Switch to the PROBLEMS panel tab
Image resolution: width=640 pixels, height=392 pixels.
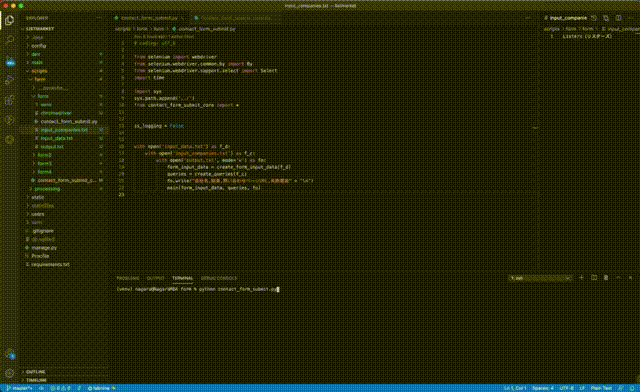(128, 278)
